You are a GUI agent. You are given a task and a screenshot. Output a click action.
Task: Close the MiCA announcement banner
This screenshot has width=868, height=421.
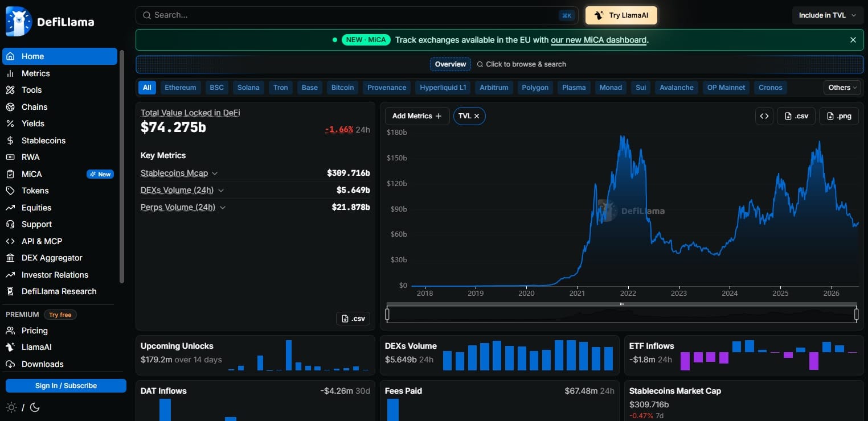click(x=853, y=40)
